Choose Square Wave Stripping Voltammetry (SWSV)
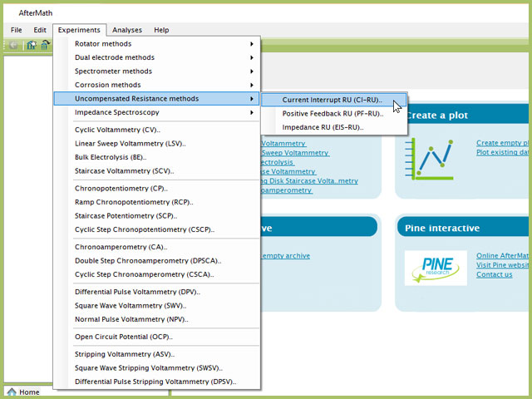 click(157, 367)
